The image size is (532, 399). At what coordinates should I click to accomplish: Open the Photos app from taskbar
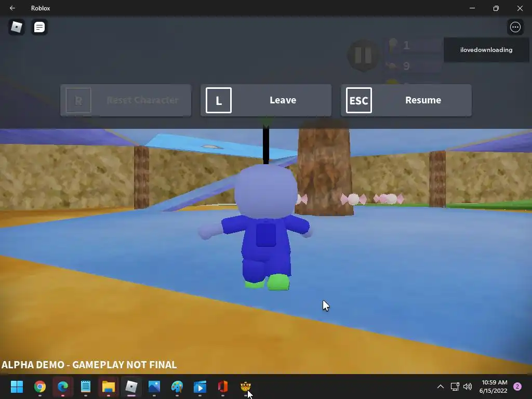pos(154,387)
